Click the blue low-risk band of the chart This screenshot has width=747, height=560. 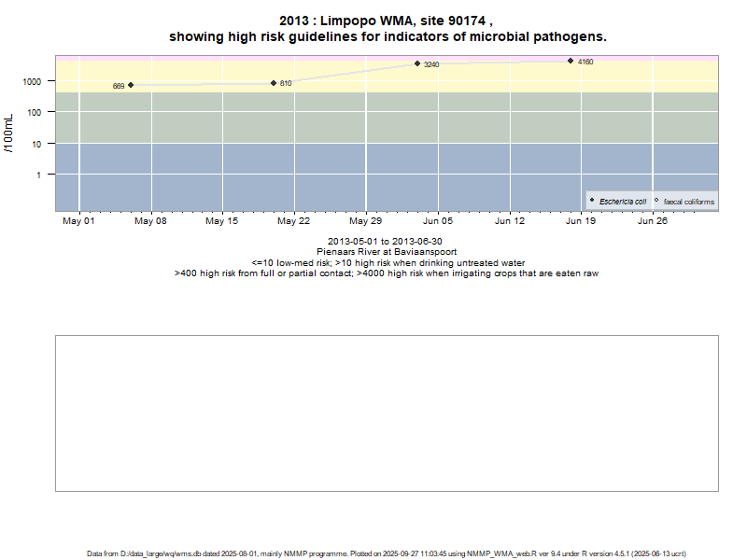click(373, 177)
